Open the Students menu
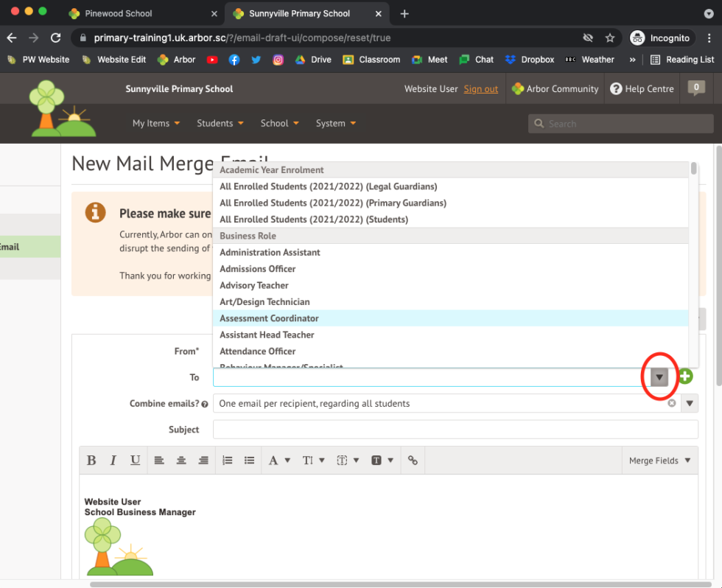Image resolution: width=722 pixels, height=588 pixels. point(220,123)
